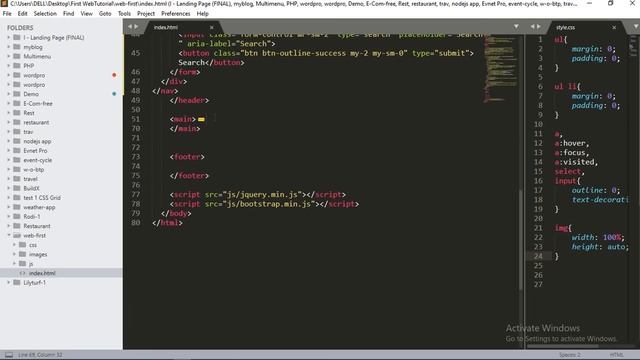640x360 pixels.
Task: Go to previous tab in right pane
Action: tap(532, 27)
